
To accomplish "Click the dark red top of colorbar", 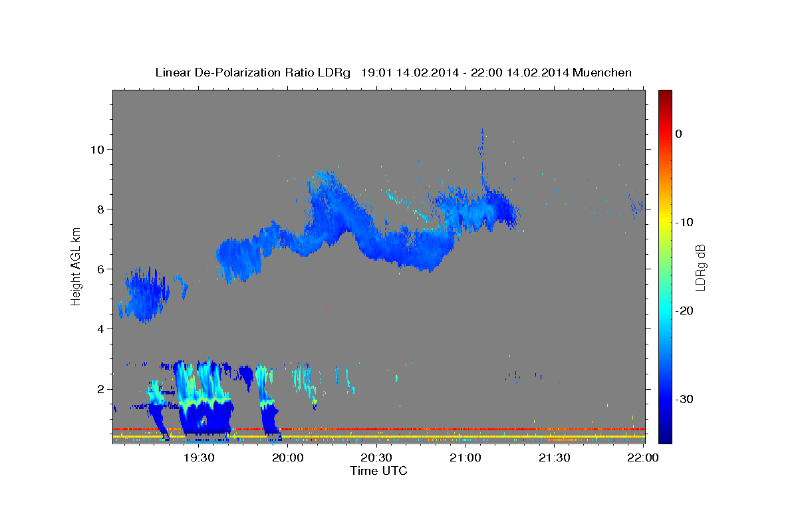I will [665, 96].
